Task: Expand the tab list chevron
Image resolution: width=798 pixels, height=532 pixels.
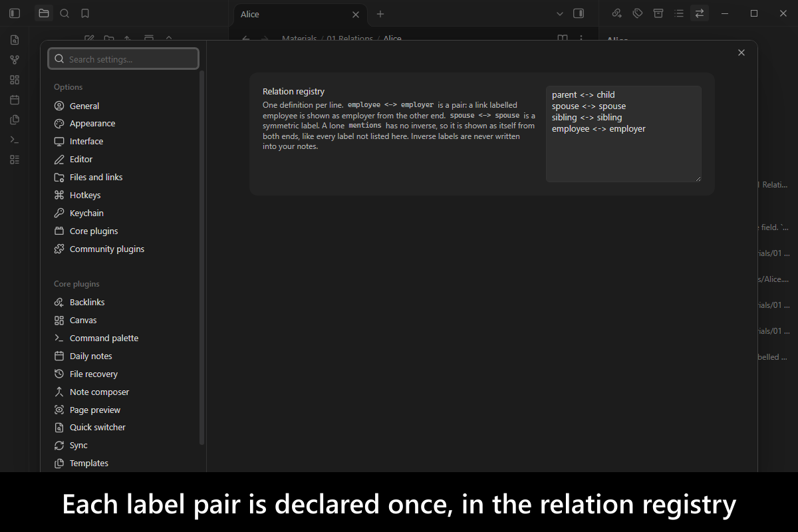Action: [560, 13]
